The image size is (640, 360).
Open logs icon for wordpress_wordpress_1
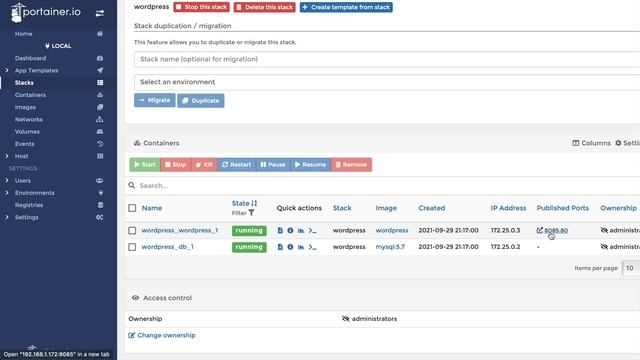point(280,231)
